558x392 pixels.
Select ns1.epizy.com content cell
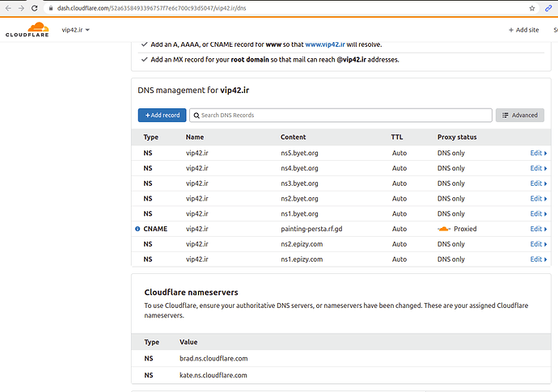[302, 259]
